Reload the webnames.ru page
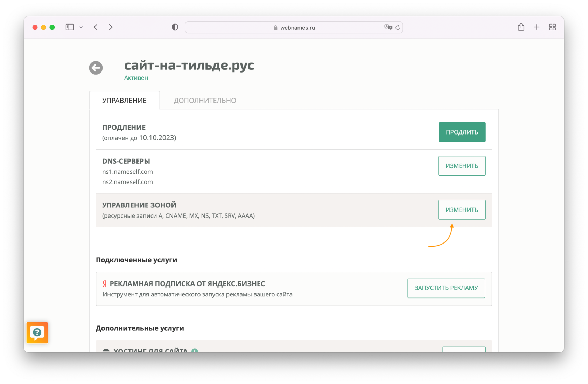 click(x=398, y=27)
